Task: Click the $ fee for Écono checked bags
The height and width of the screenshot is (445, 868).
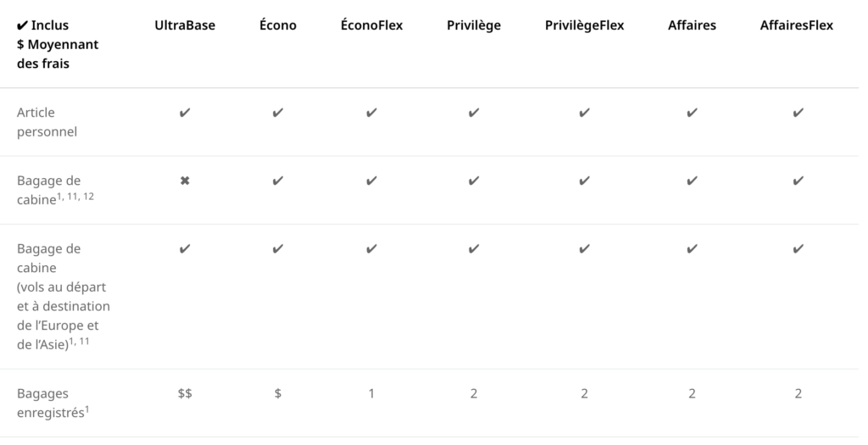Action: (x=278, y=393)
